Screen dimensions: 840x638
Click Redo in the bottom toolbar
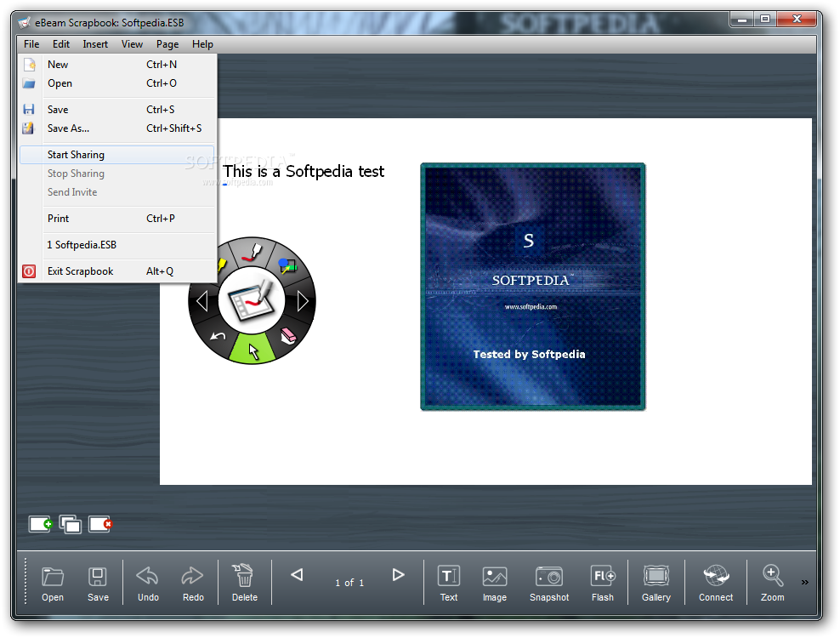(x=193, y=584)
